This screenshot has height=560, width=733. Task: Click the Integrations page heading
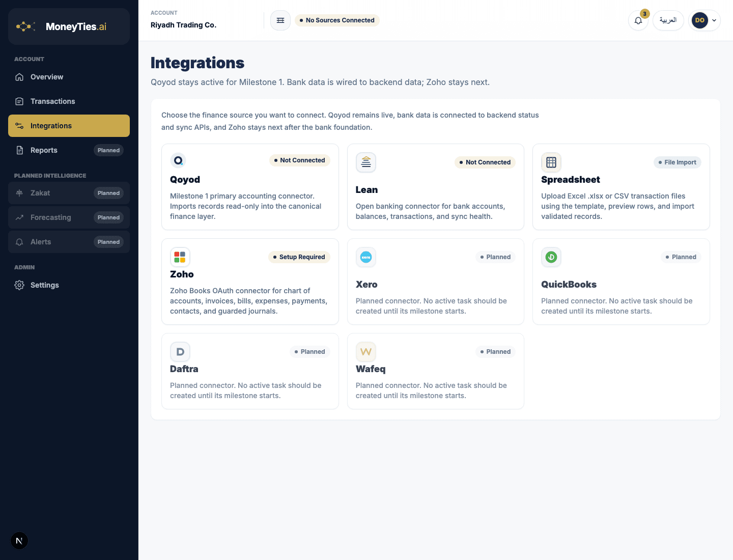198,63
